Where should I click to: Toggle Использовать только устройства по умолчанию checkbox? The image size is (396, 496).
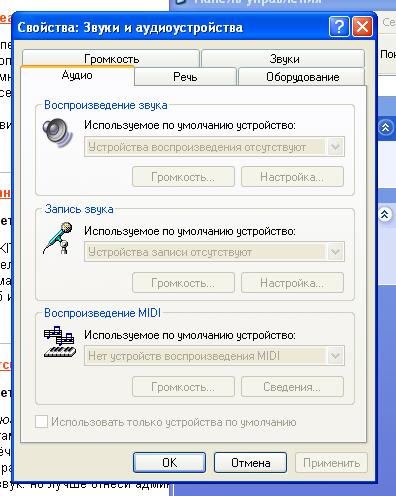coord(41,422)
